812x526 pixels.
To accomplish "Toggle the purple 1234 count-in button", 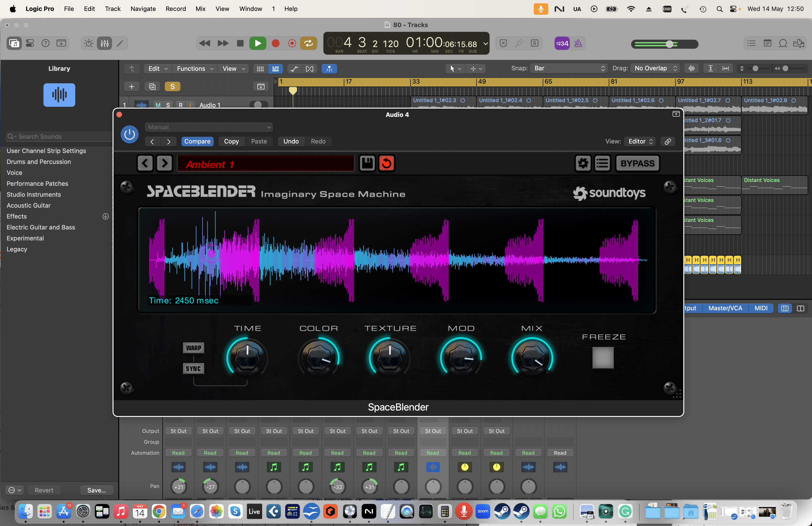I will (x=562, y=43).
